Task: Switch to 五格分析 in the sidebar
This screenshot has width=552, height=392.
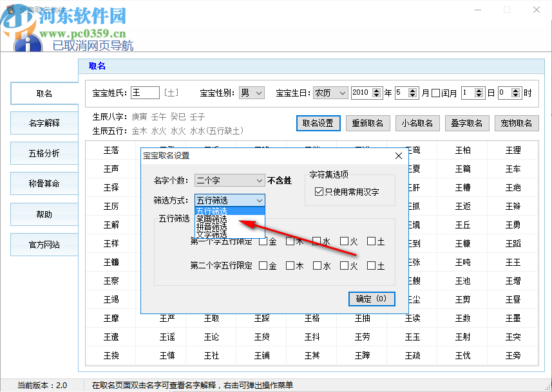Action: tap(44, 153)
